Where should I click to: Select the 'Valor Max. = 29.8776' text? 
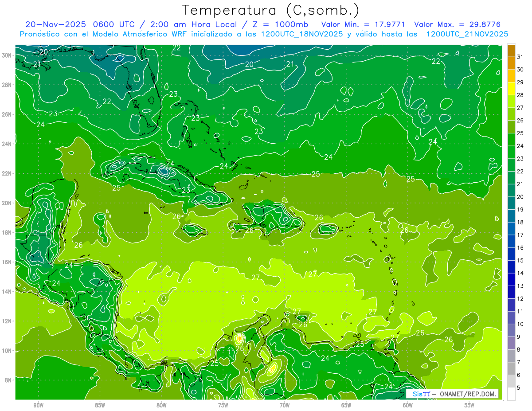458,24
